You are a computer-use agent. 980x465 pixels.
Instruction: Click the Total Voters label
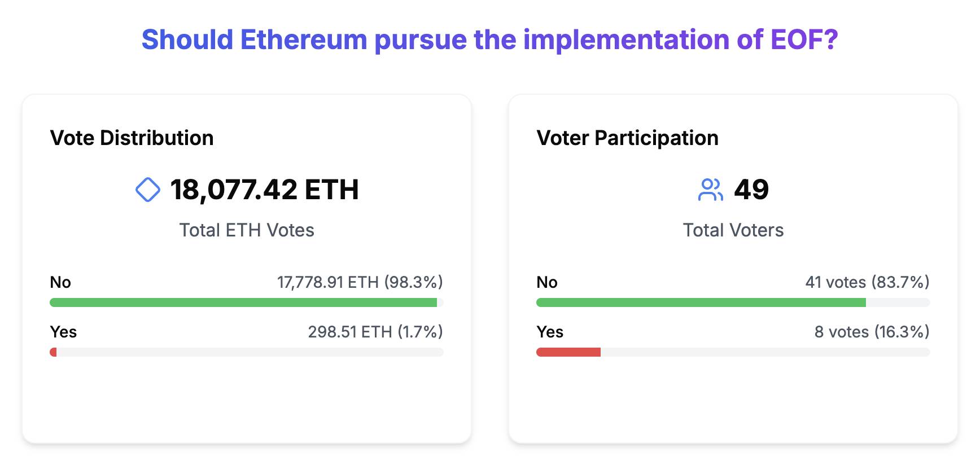pyautogui.click(x=733, y=230)
